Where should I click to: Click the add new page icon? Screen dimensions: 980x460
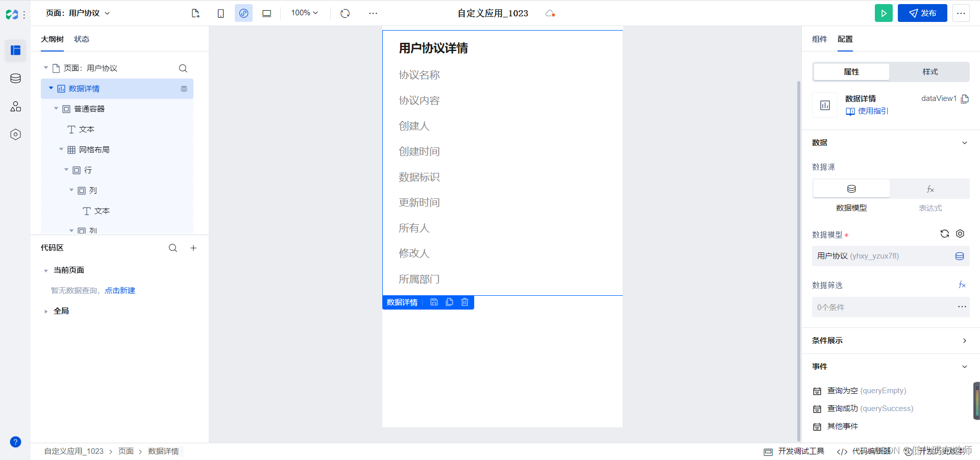pos(195,13)
